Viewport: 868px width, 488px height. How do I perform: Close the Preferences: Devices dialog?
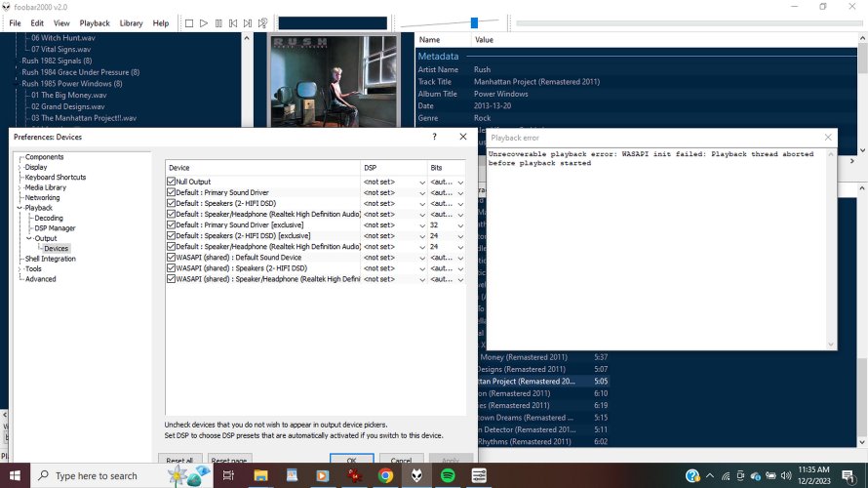(x=463, y=137)
